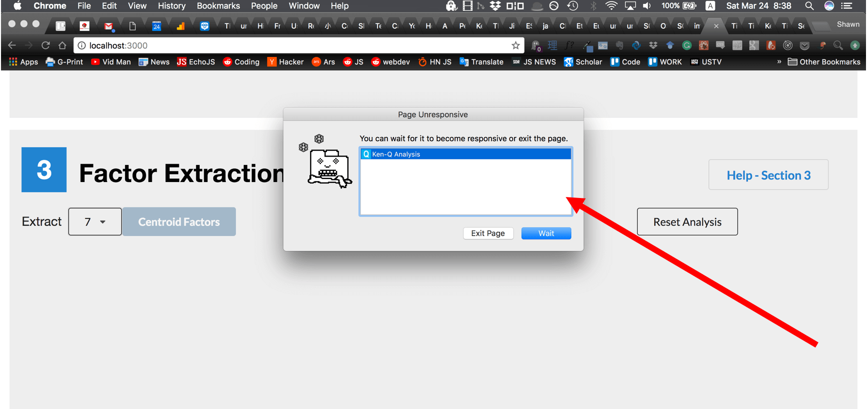
Task: Open the Scholar bookmark
Action: tap(583, 62)
